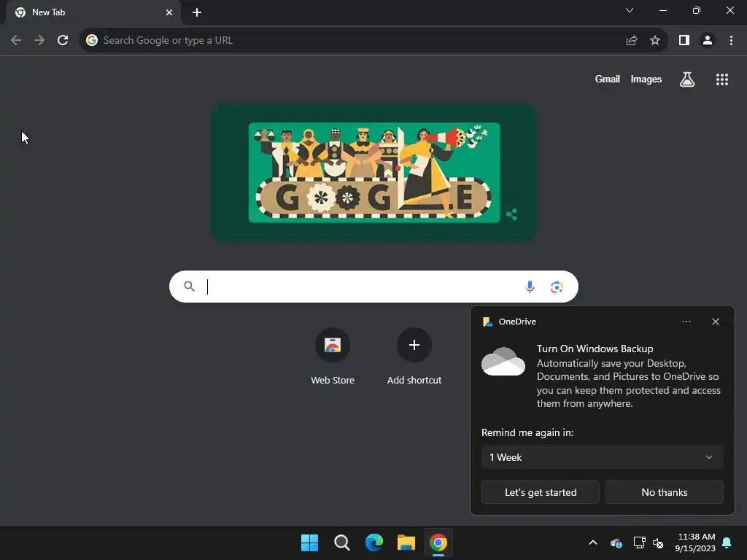
Task: Open the Windows Start menu
Action: point(309,542)
